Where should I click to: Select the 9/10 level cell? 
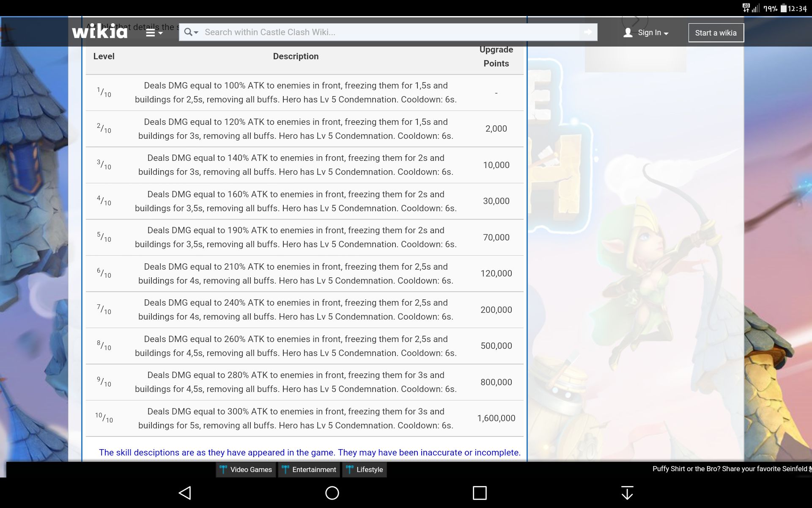pyautogui.click(x=104, y=382)
